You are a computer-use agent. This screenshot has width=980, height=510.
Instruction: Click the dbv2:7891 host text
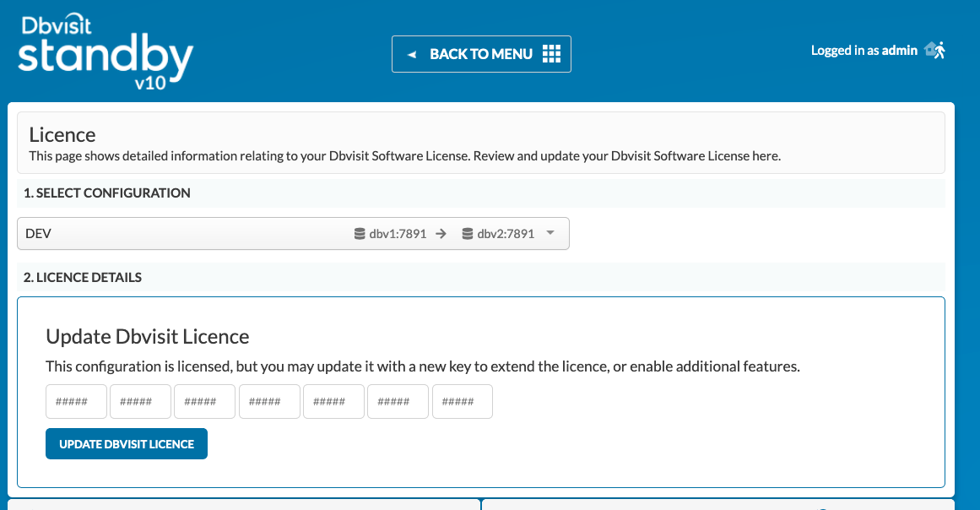tap(506, 234)
